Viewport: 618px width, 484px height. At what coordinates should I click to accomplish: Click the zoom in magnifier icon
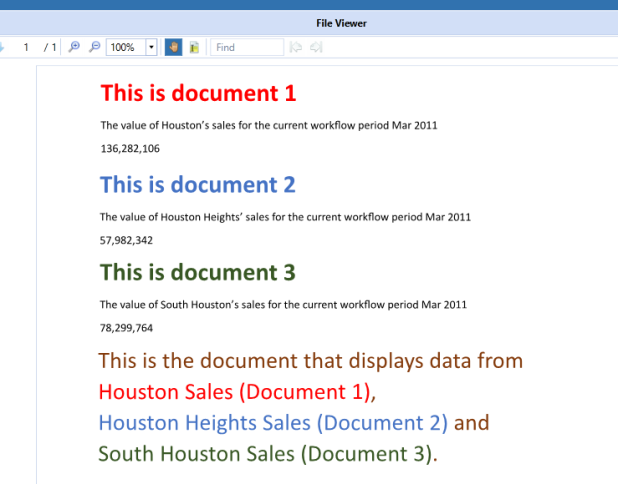[x=74, y=47]
